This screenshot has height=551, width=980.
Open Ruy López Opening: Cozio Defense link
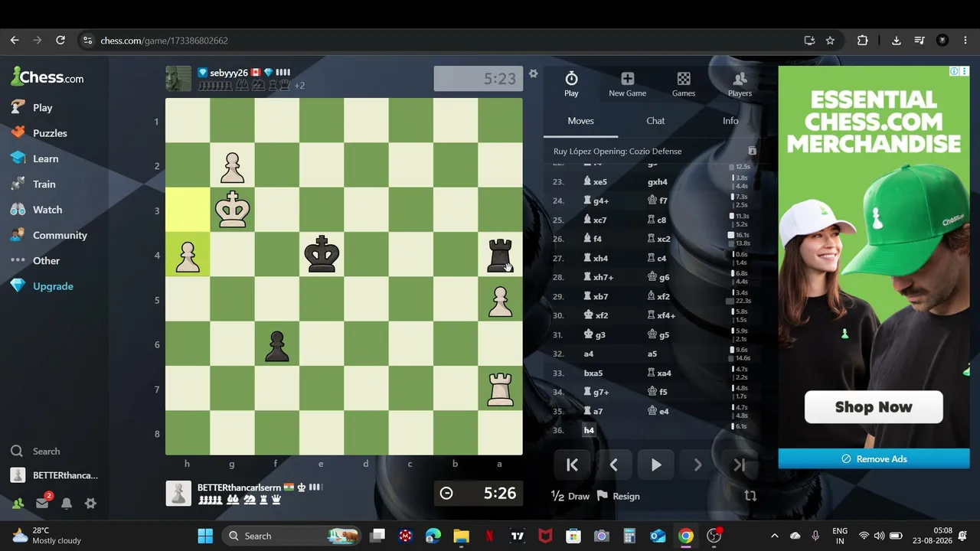click(x=617, y=152)
